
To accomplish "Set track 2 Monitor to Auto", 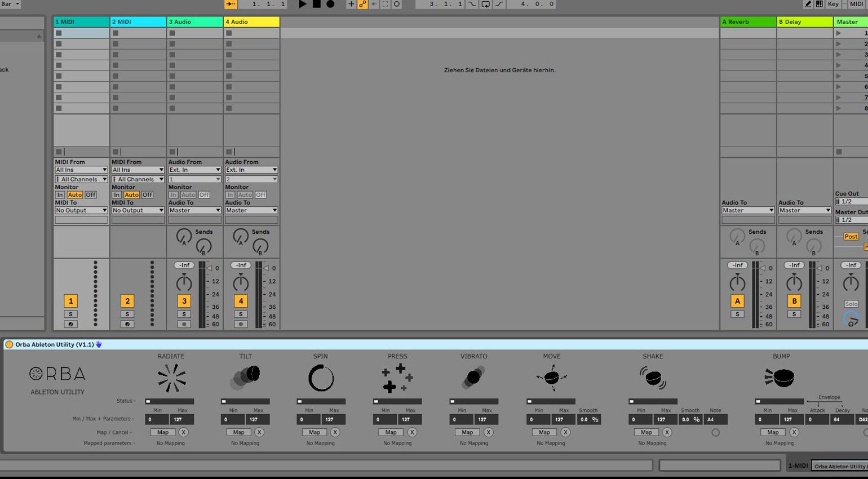I will (x=131, y=195).
